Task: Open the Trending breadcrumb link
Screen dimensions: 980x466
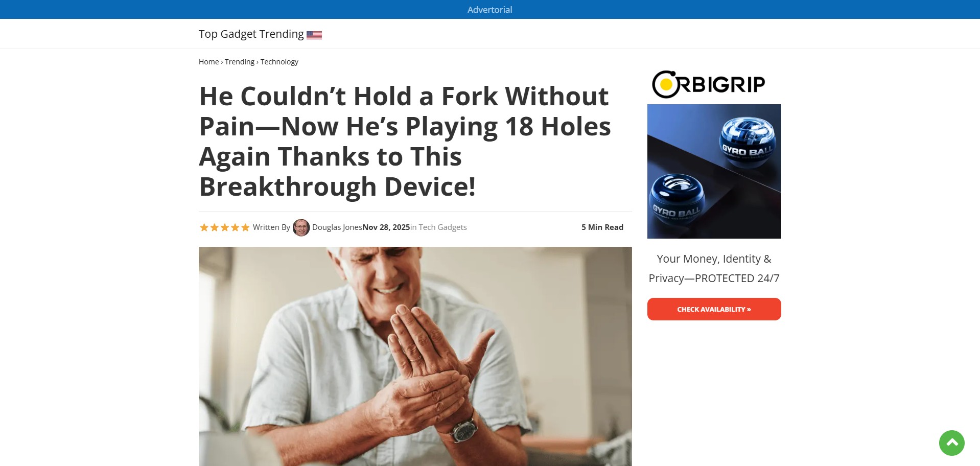Action: pyautogui.click(x=240, y=62)
